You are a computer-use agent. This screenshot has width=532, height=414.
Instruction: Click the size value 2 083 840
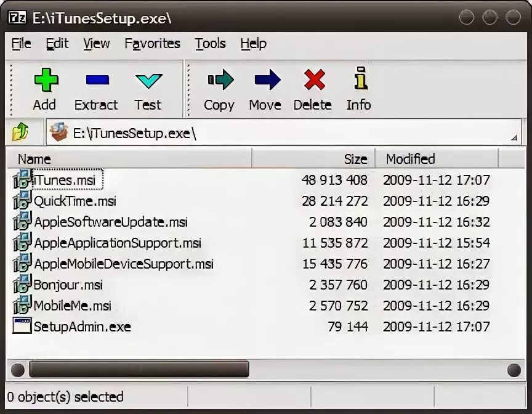click(x=338, y=222)
